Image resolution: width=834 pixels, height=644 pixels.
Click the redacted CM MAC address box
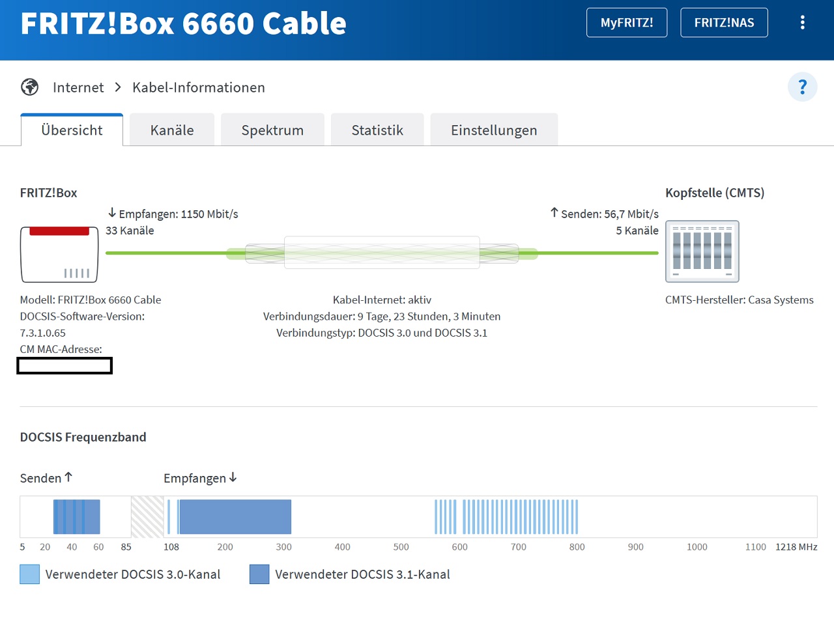(x=65, y=366)
